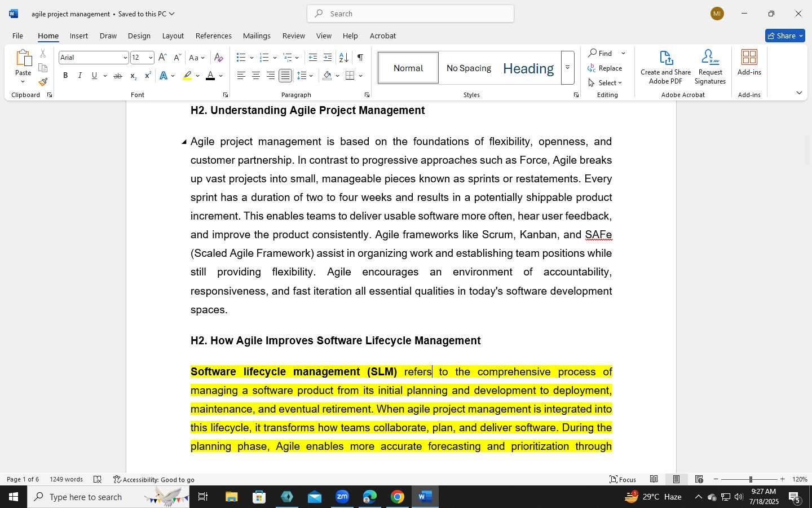Collapse the ribbon with chevron
This screenshot has height=508, width=812.
coord(799,93)
